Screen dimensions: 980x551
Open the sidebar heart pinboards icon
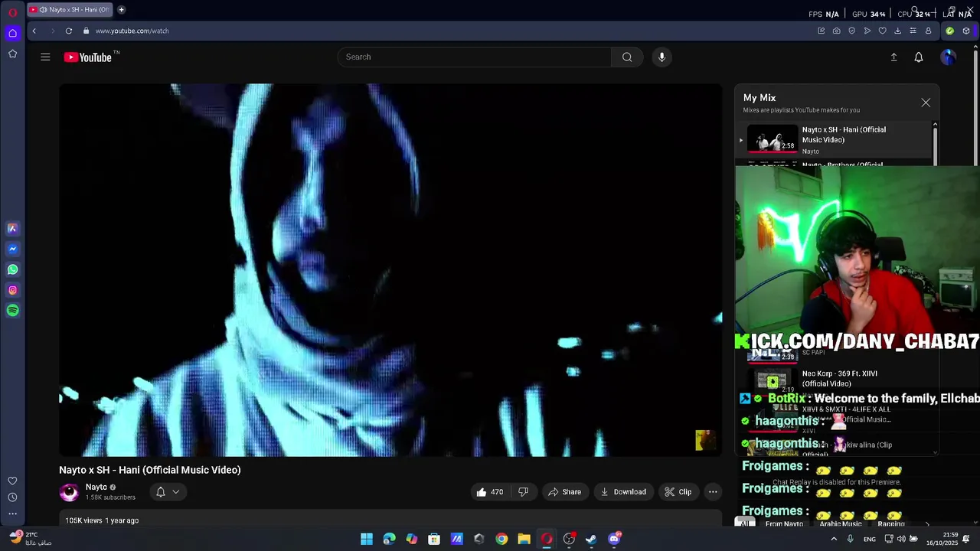[12, 481]
